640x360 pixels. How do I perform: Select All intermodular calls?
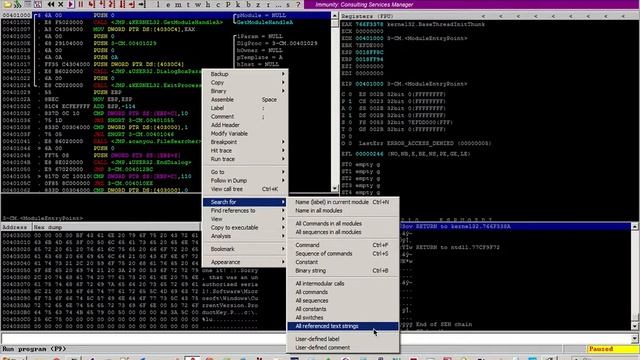pyautogui.click(x=343, y=283)
